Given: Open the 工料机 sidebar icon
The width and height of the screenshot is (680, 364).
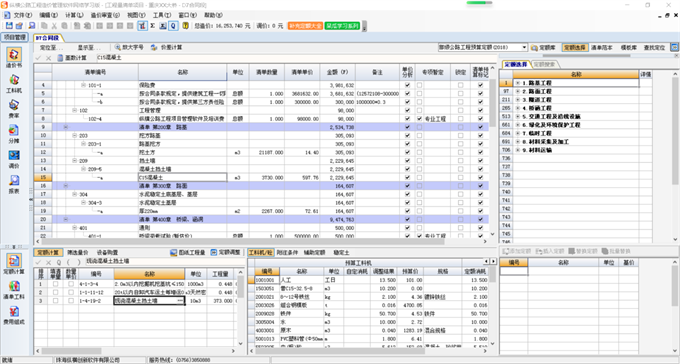Looking at the screenshot, I should [14, 83].
